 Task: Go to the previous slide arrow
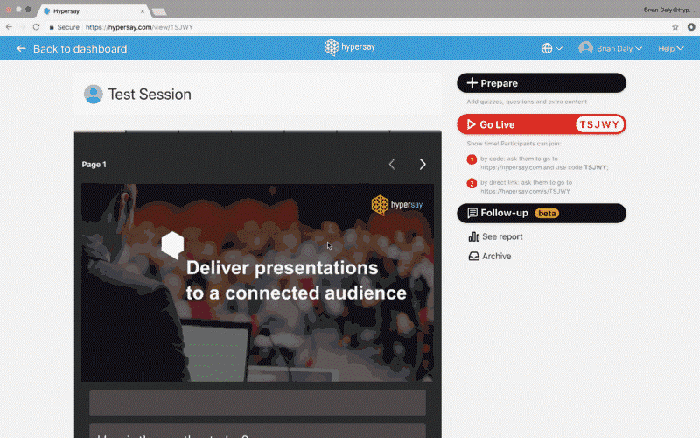(392, 164)
